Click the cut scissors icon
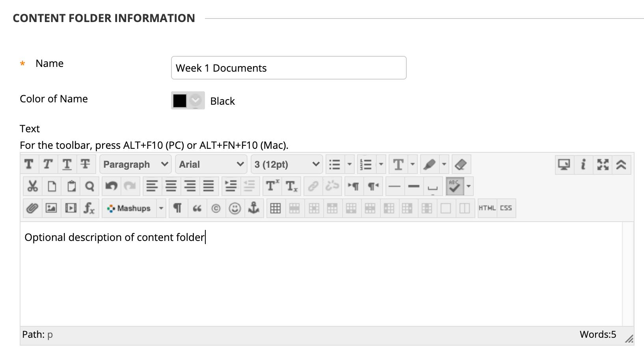Image resolution: width=644 pixels, height=348 pixels. pyautogui.click(x=32, y=186)
